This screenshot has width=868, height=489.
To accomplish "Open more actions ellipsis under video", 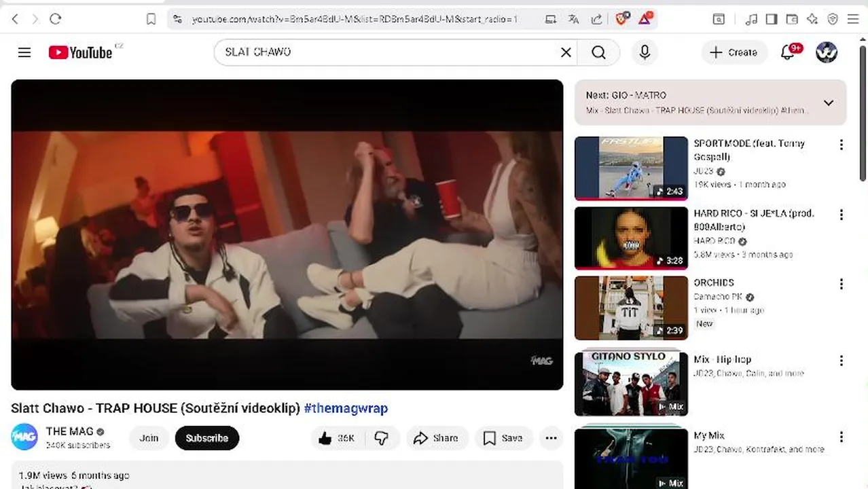I will (x=551, y=438).
